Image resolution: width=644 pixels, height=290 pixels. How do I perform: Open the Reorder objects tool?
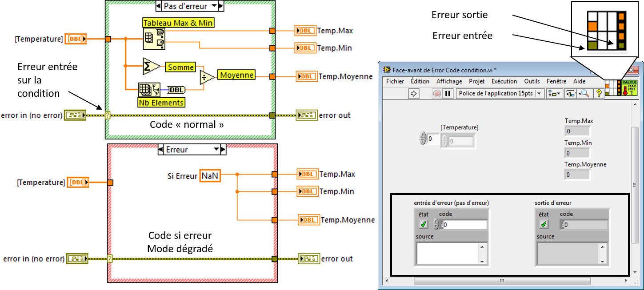[x=571, y=93]
